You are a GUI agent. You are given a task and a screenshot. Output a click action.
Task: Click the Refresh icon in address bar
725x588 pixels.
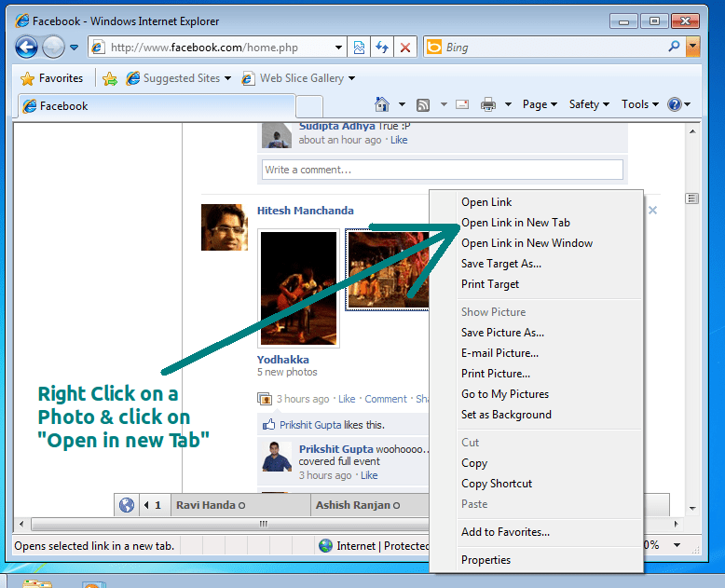point(382,48)
